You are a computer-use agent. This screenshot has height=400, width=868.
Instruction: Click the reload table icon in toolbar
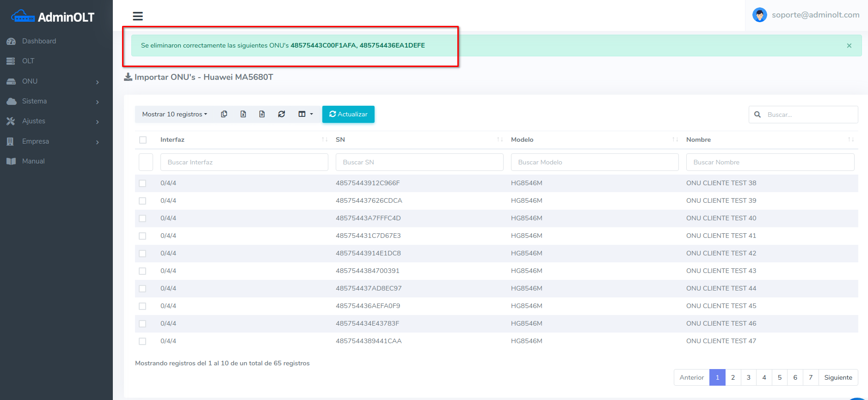[x=282, y=114]
